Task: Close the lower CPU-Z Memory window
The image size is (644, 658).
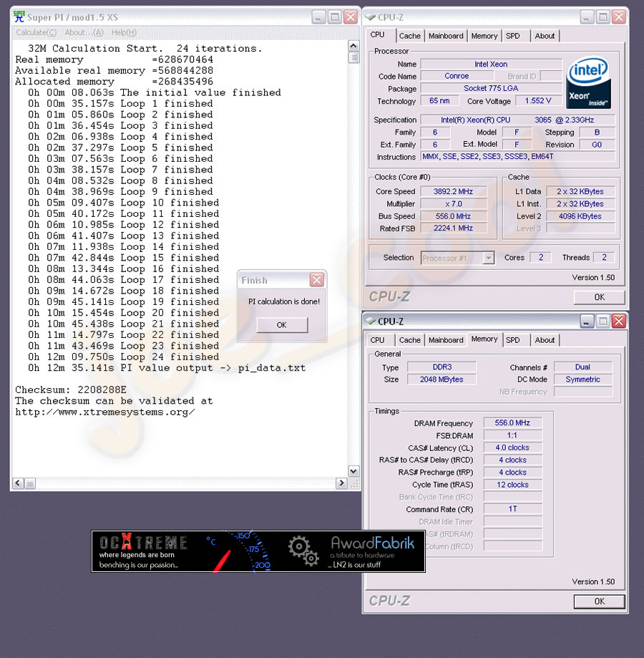Action: pos(619,321)
